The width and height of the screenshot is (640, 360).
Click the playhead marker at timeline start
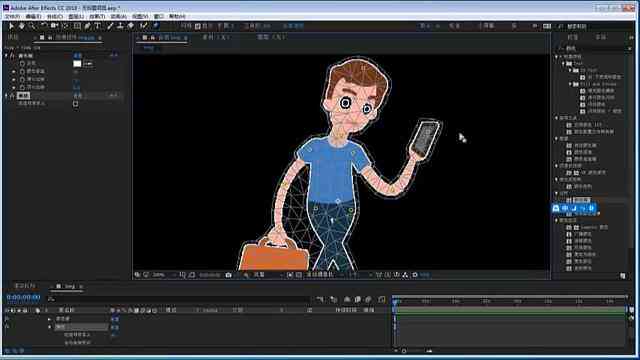396,301
